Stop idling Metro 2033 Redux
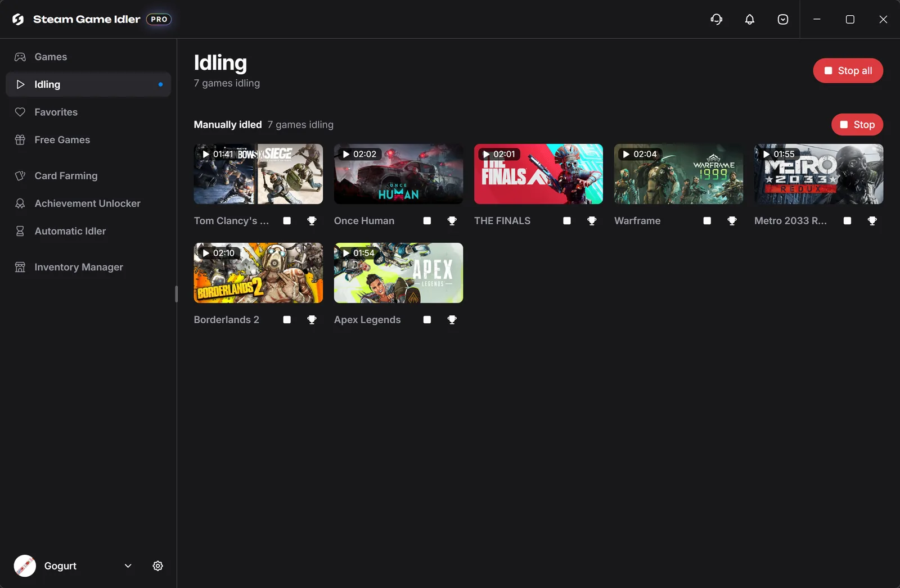900x588 pixels. [x=847, y=221]
